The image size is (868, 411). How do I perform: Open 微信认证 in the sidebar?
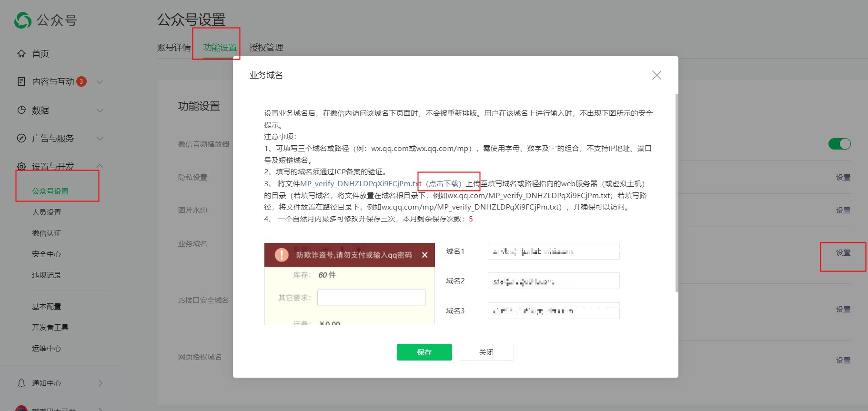click(47, 233)
